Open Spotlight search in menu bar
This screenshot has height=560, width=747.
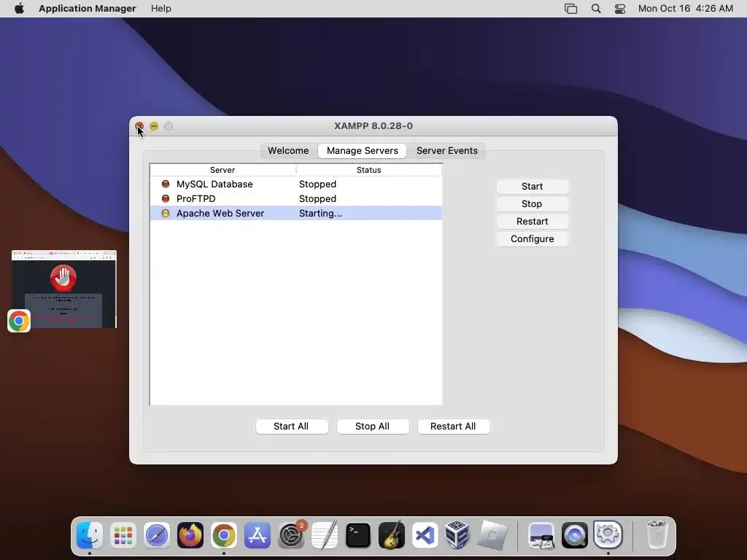(x=596, y=9)
